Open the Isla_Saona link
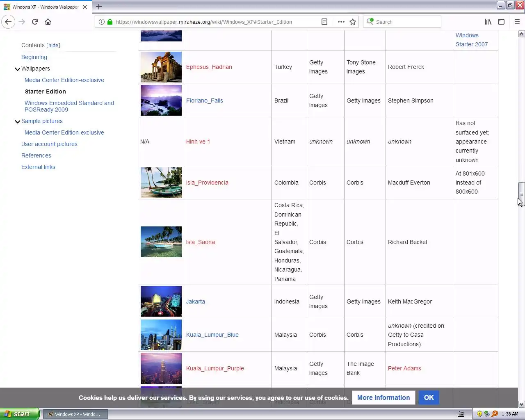 (x=201, y=242)
